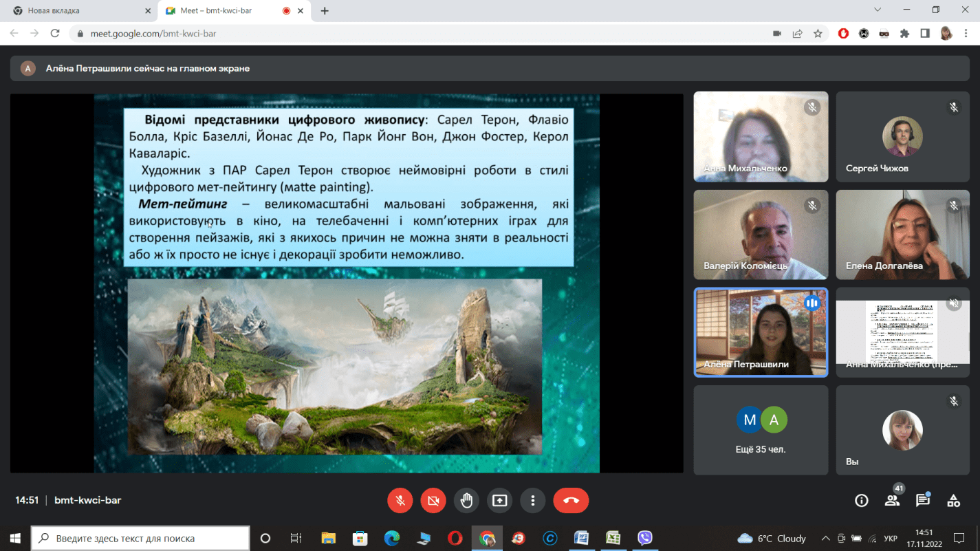980x551 pixels.
Task: Open meeting details info icon
Action: (861, 501)
